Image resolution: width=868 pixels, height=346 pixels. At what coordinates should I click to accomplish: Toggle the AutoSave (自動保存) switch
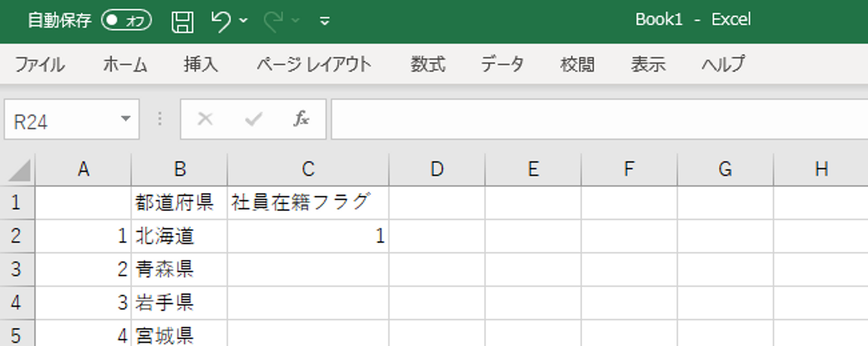tap(127, 21)
